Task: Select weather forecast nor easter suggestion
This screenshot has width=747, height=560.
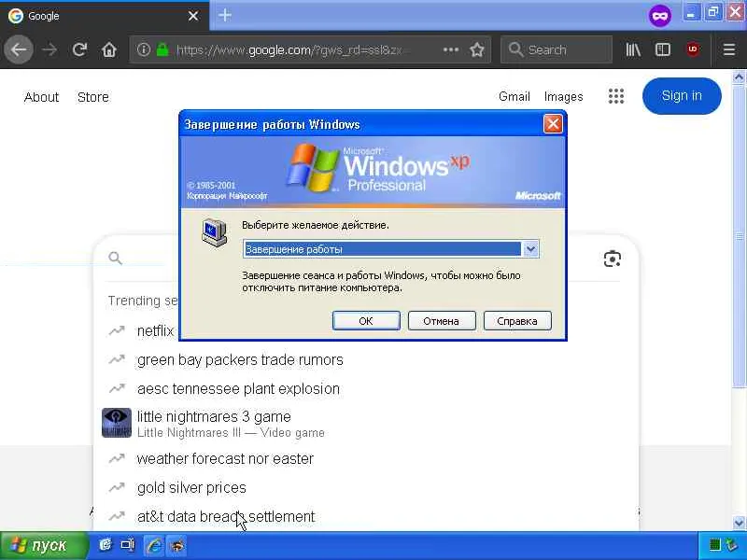Action: (225, 458)
